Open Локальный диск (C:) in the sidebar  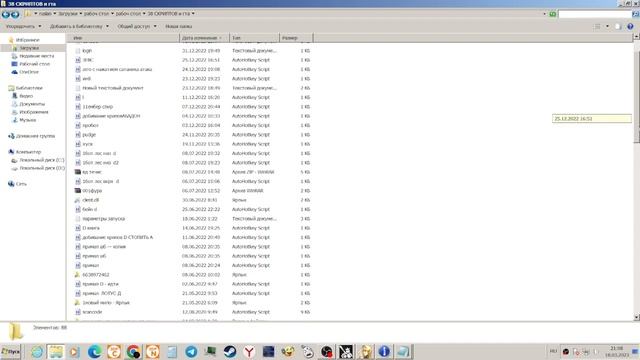[x=42, y=160]
